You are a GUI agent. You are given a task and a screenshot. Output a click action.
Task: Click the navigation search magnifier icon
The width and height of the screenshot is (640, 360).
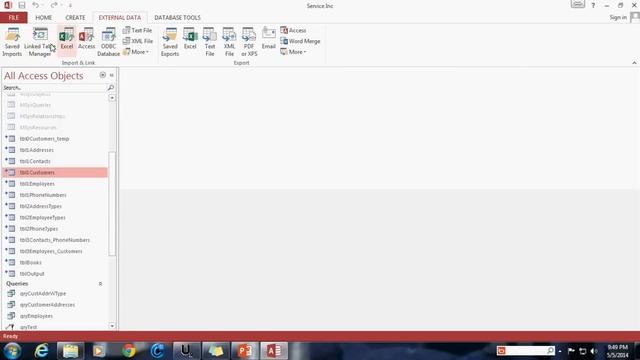(x=110, y=88)
